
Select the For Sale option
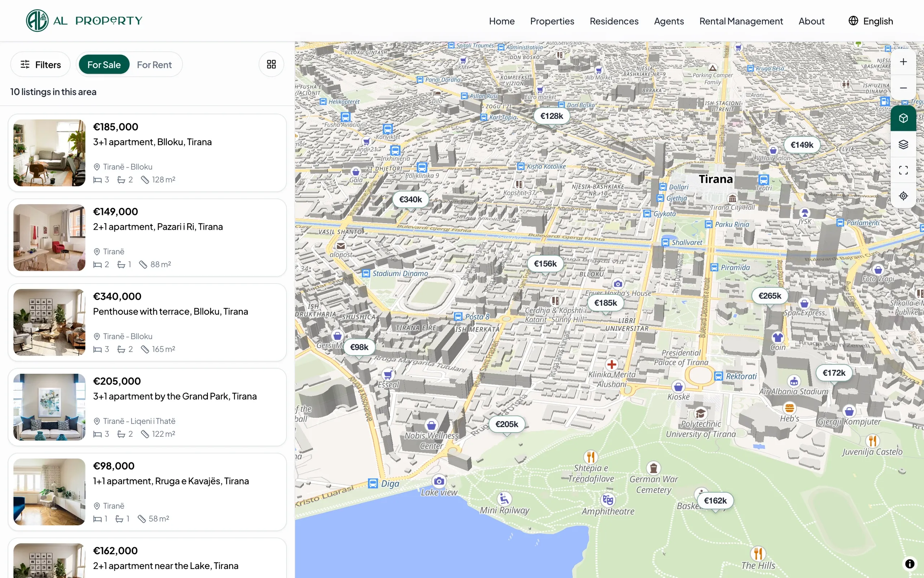tap(104, 65)
